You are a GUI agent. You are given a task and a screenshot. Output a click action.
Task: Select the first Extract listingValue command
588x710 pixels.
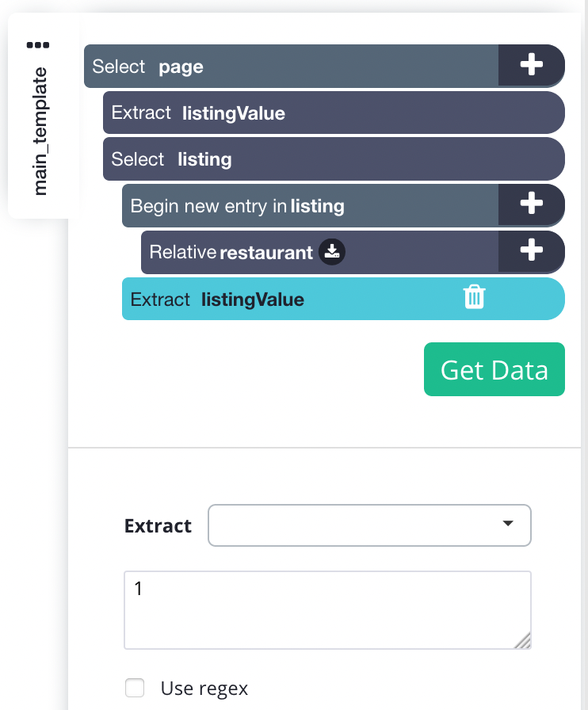334,113
